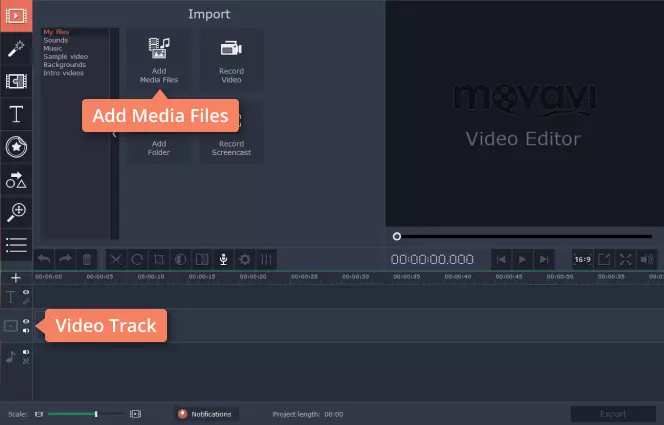
Task: Click the crop tool in toolbar
Action: [159, 259]
